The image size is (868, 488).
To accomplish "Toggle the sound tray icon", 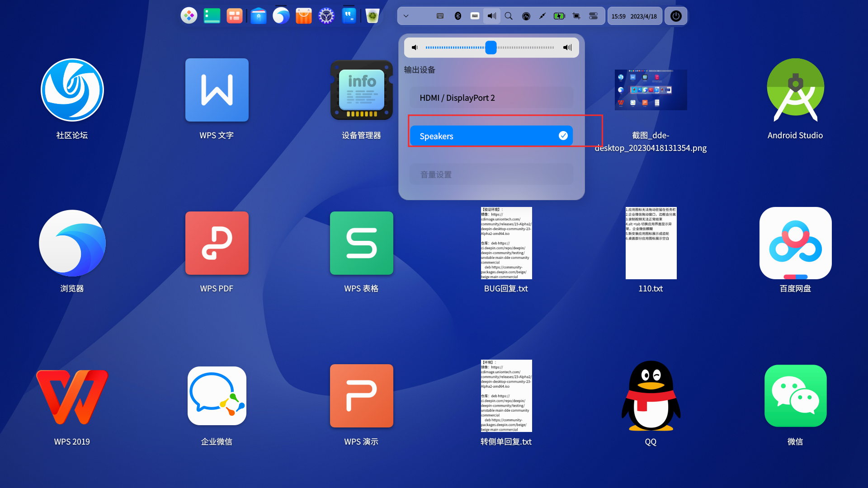I will tap(492, 16).
